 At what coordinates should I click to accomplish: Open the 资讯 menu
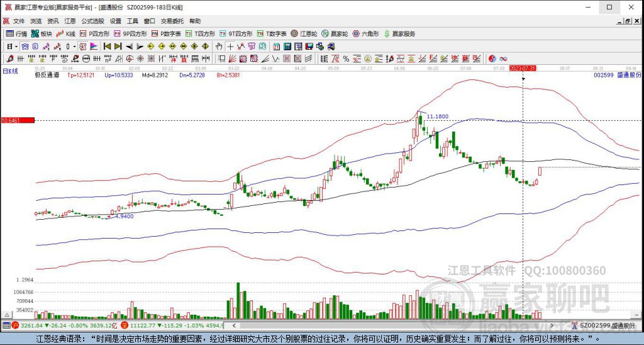[x=53, y=21]
